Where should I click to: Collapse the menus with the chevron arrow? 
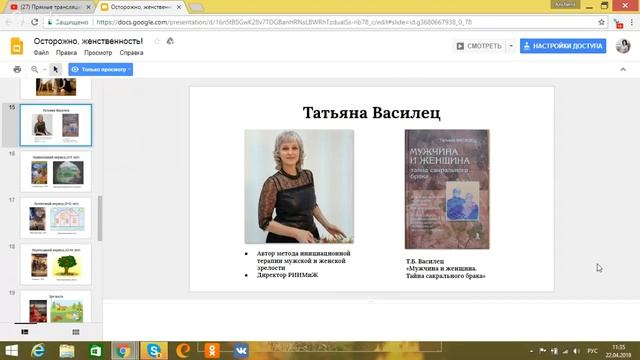[x=623, y=69]
